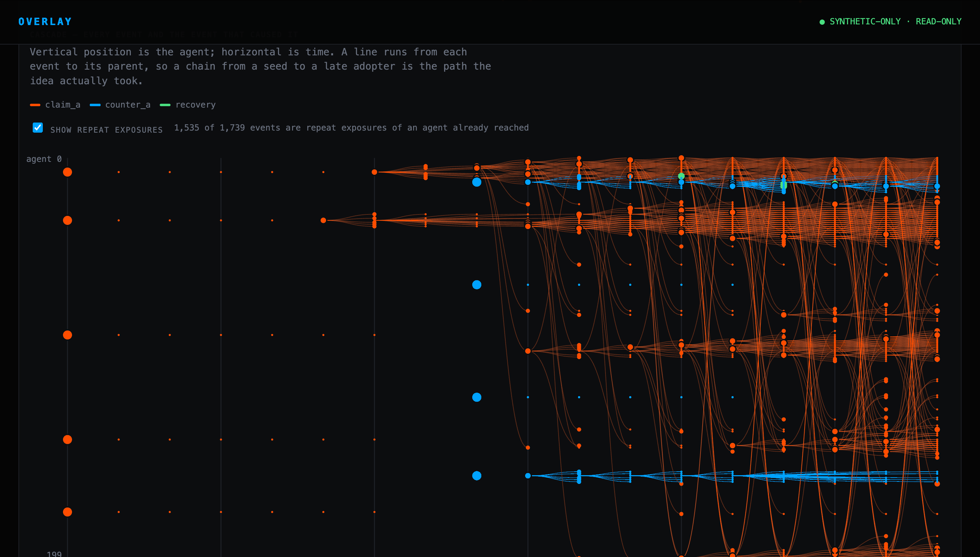Click the 199 axis label
Image resolution: width=980 pixels, height=557 pixels.
54,554
